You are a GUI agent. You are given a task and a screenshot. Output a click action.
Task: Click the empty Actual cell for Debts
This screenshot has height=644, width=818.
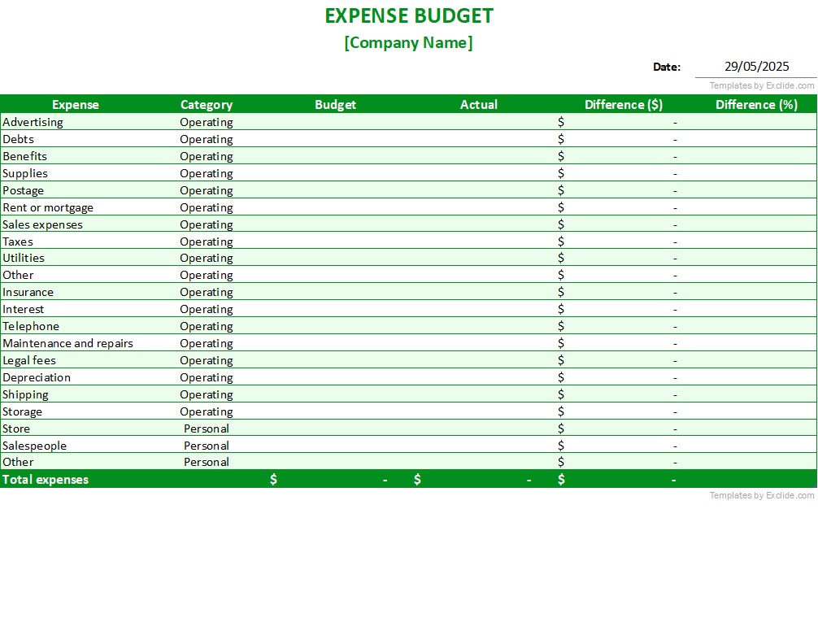[479, 139]
